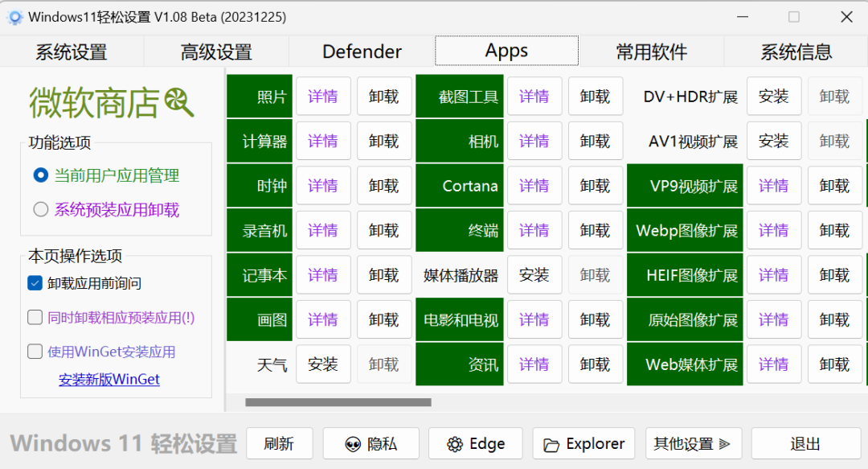
Task: View 详情 for 终端
Action: (534, 230)
